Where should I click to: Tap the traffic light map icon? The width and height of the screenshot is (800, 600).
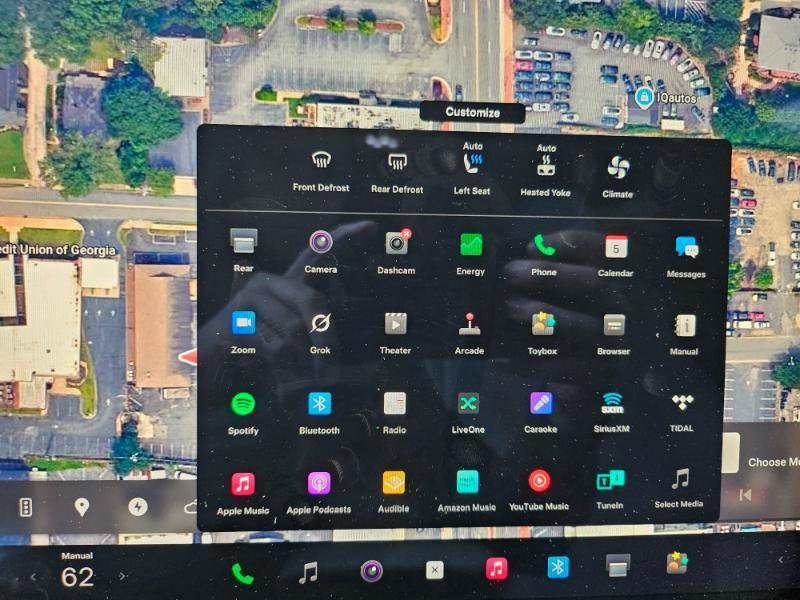26,508
